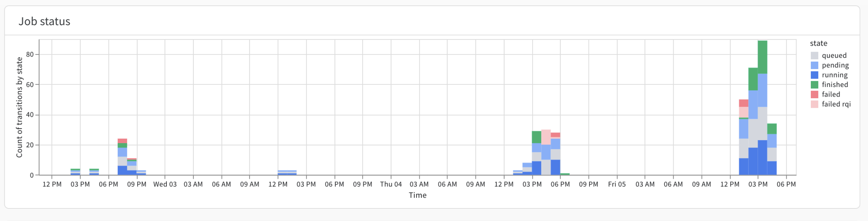Click the green finished segment of tallest bar

coord(762,57)
